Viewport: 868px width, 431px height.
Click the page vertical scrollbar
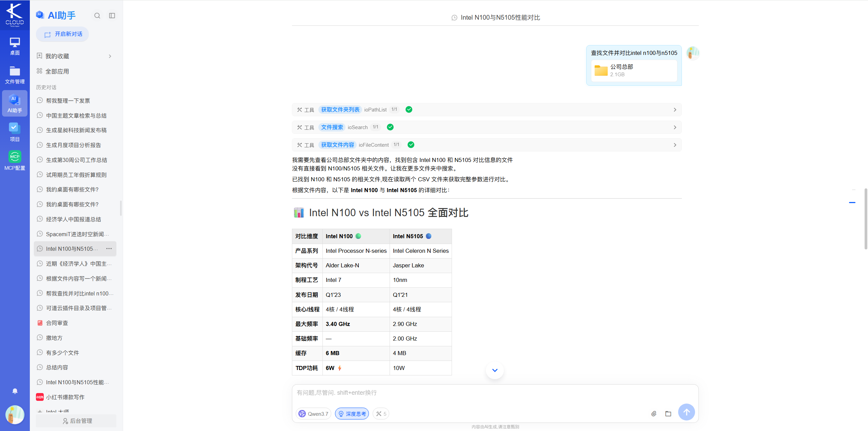point(866,219)
